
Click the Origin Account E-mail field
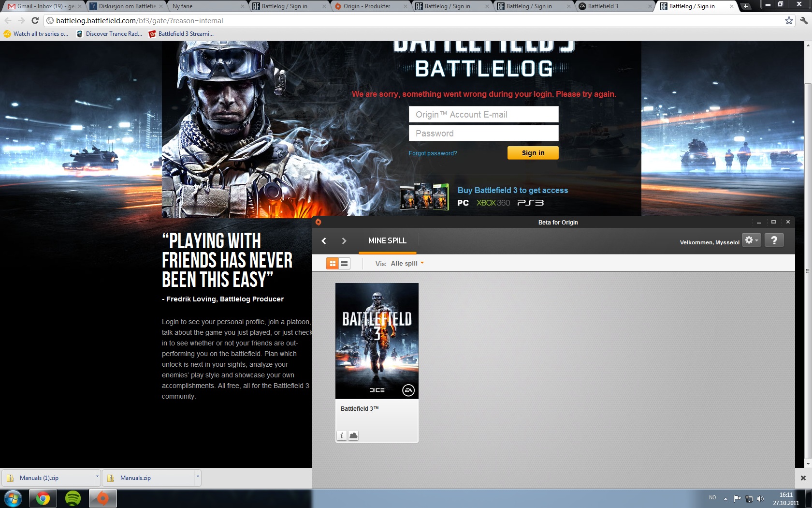(483, 115)
